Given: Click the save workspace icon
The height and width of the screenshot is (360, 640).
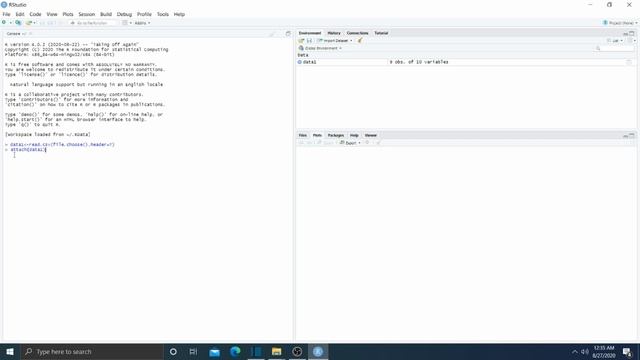Looking at the screenshot, I should pos(309,40).
